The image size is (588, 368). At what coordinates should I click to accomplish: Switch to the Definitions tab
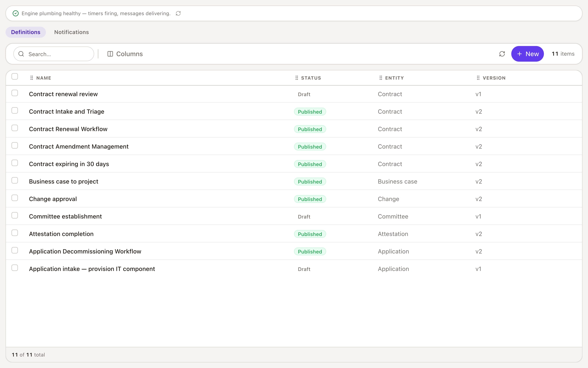(x=26, y=32)
